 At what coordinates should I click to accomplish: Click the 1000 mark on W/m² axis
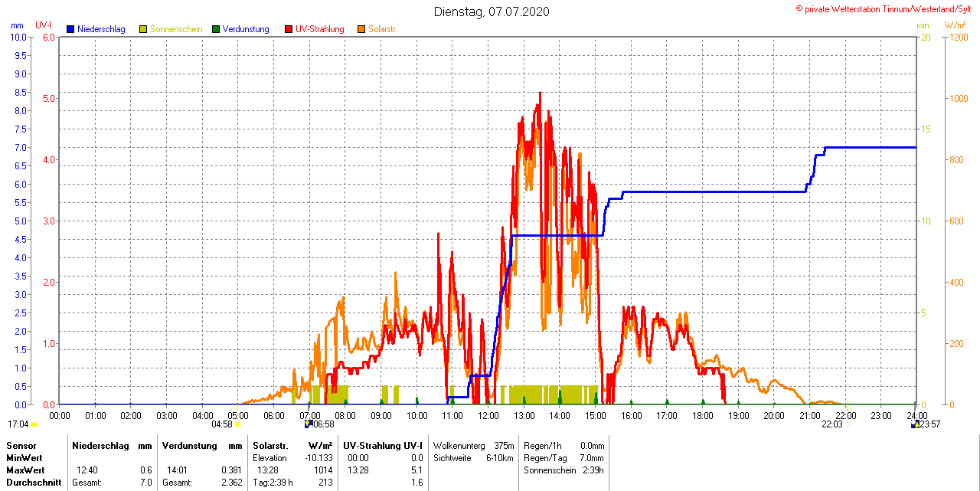[958, 98]
